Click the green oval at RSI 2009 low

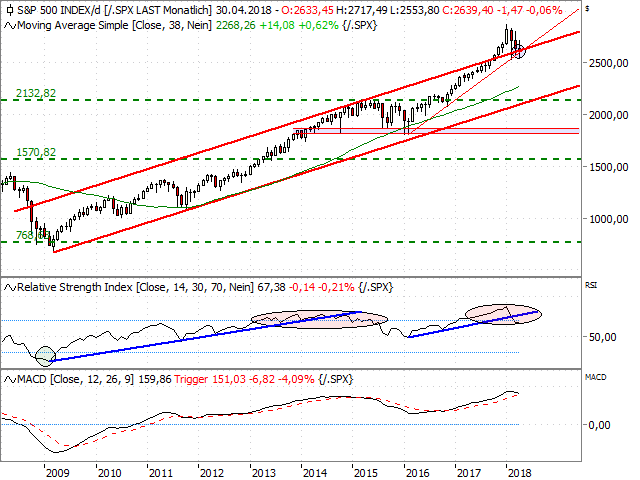tap(45, 356)
